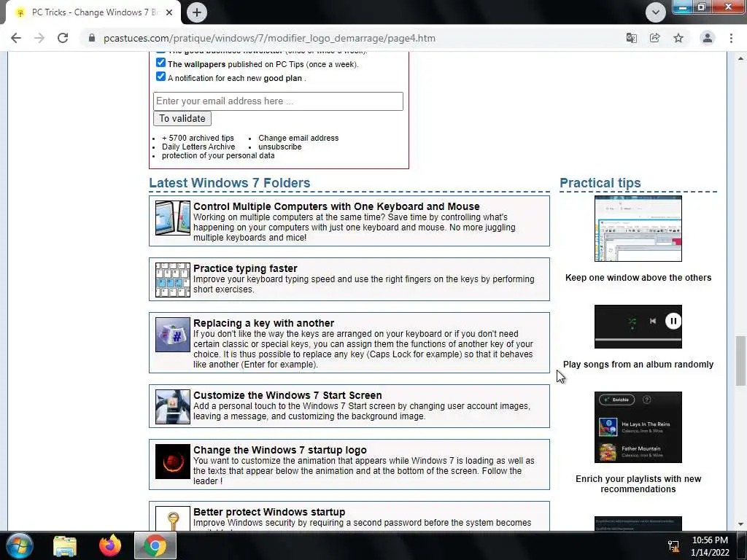Click the hash key thumbnail icon

(x=172, y=334)
